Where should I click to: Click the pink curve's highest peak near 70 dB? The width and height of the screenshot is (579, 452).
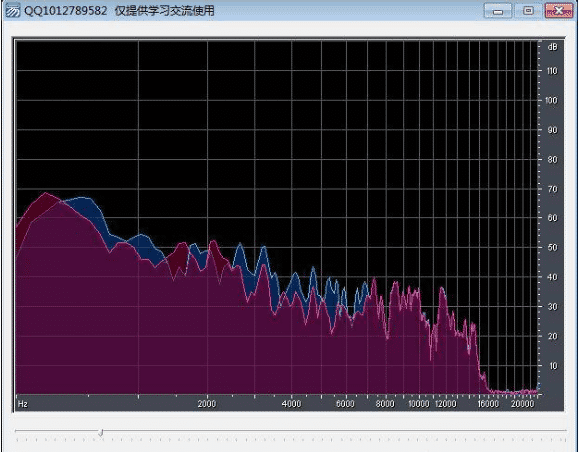[x=45, y=193]
